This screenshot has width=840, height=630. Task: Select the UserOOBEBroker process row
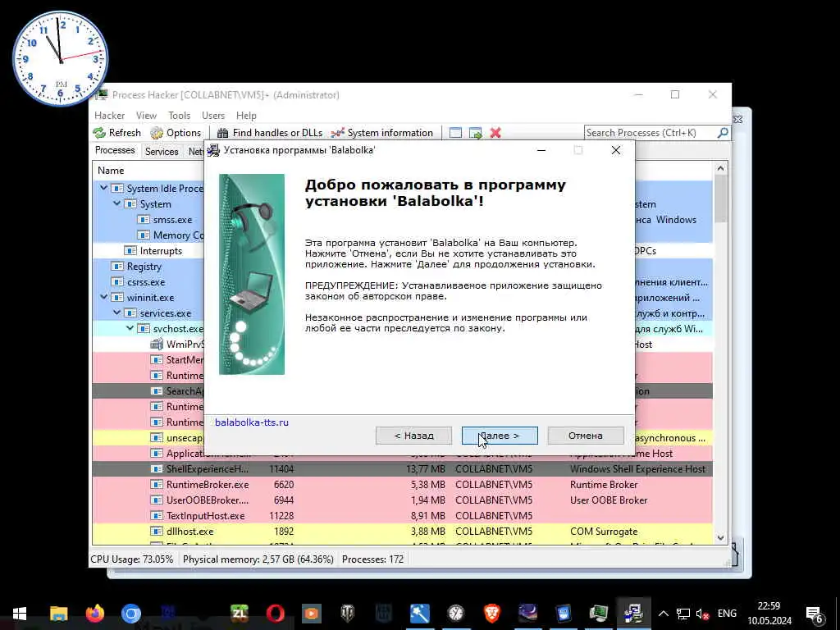pyautogui.click(x=402, y=500)
